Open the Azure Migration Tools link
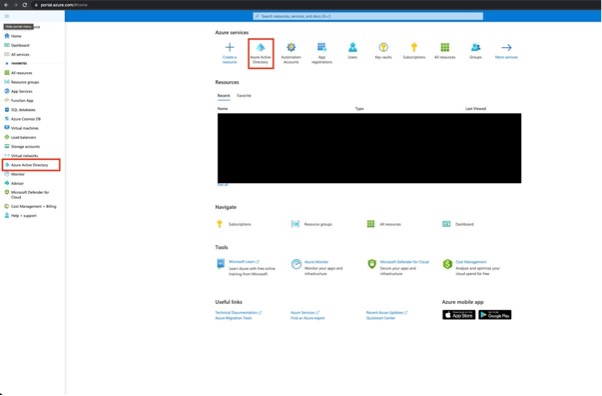Image resolution: width=602 pixels, height=396 pixels. [233, 318]
